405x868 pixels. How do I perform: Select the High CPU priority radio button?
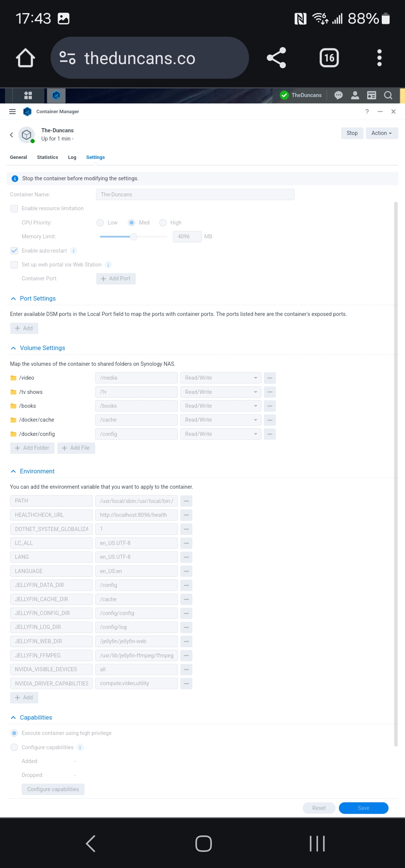(163, 223)
